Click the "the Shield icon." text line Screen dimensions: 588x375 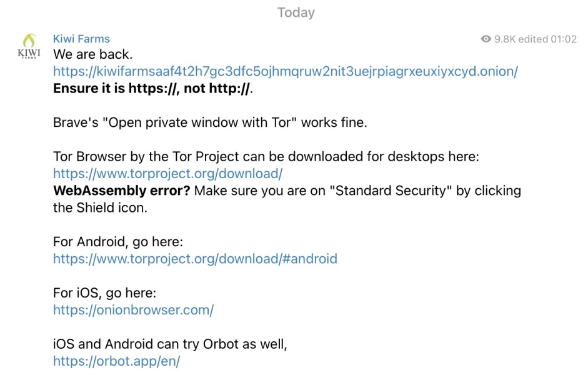pyautogui.click(x=100, y=207)
